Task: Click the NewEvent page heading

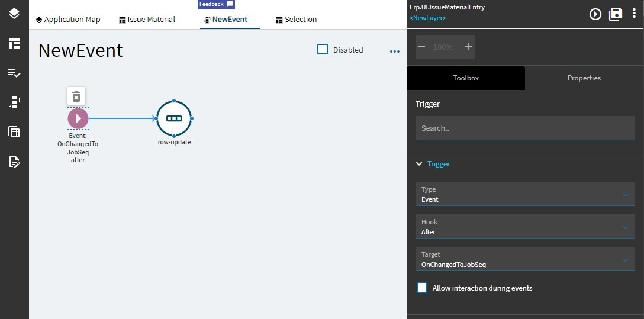Action: (x=80, y=50)
